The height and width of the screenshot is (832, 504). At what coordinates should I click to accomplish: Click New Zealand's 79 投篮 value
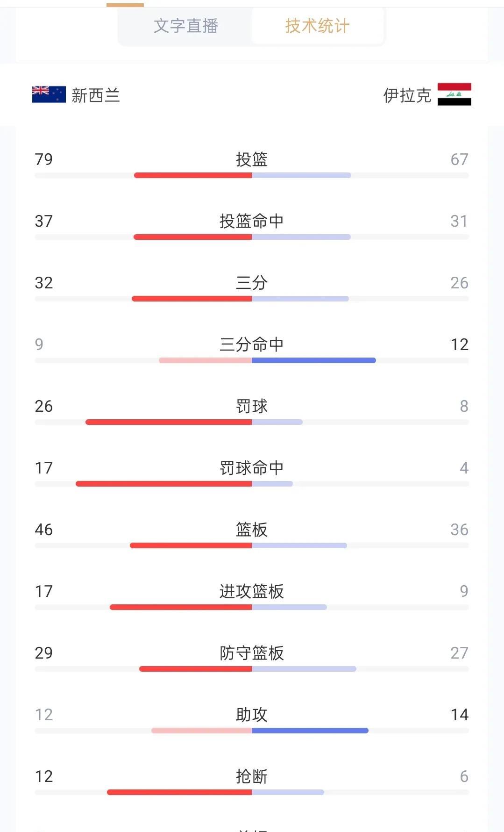(x=44, y=159)
